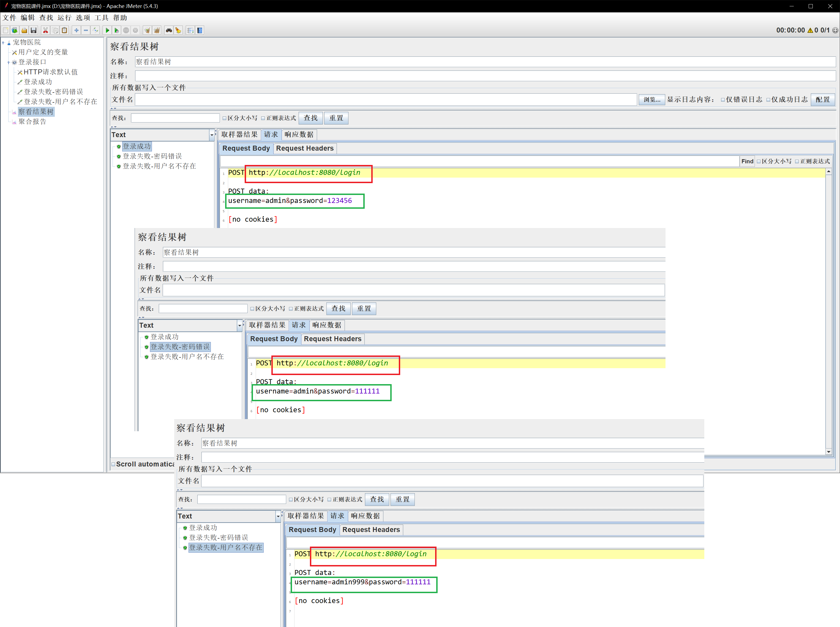Open the 运行 menu
This screenshot has width=840, height=627.
tap(64, 18)
